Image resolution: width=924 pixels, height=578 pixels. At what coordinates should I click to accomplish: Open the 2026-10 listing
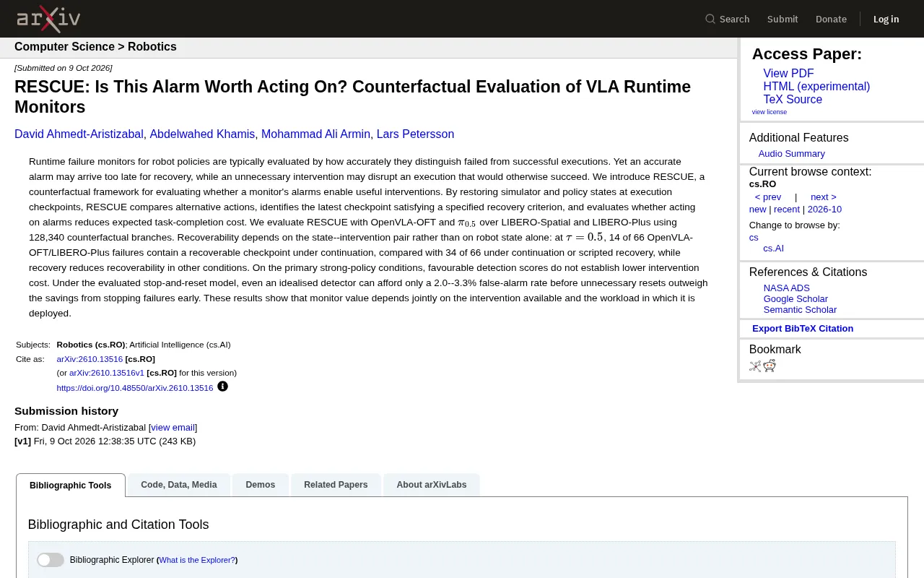(x=824, y=210)
